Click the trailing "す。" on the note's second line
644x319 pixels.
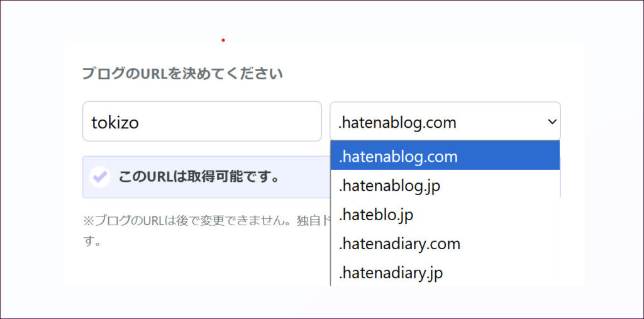click(x=92, y=242)
